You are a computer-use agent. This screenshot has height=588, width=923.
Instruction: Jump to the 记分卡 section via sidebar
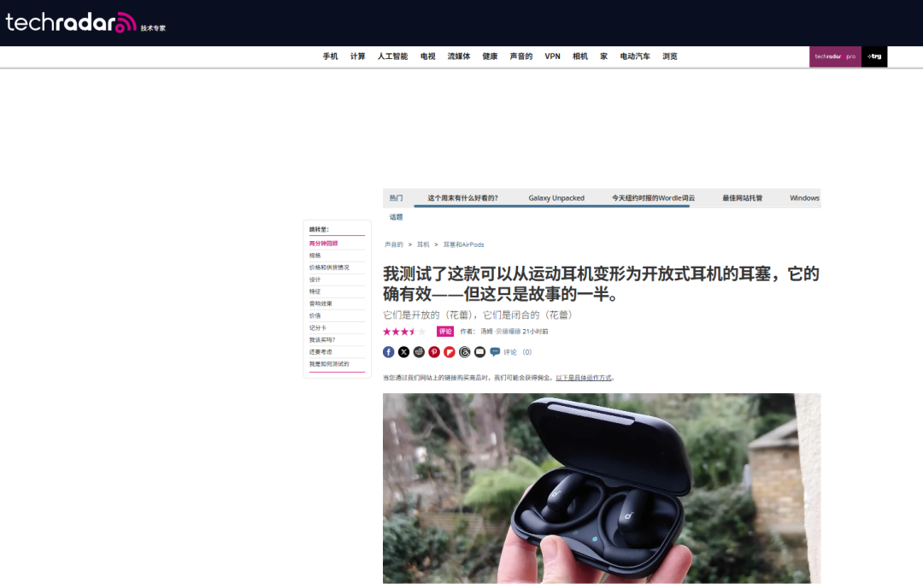[318, 326]
